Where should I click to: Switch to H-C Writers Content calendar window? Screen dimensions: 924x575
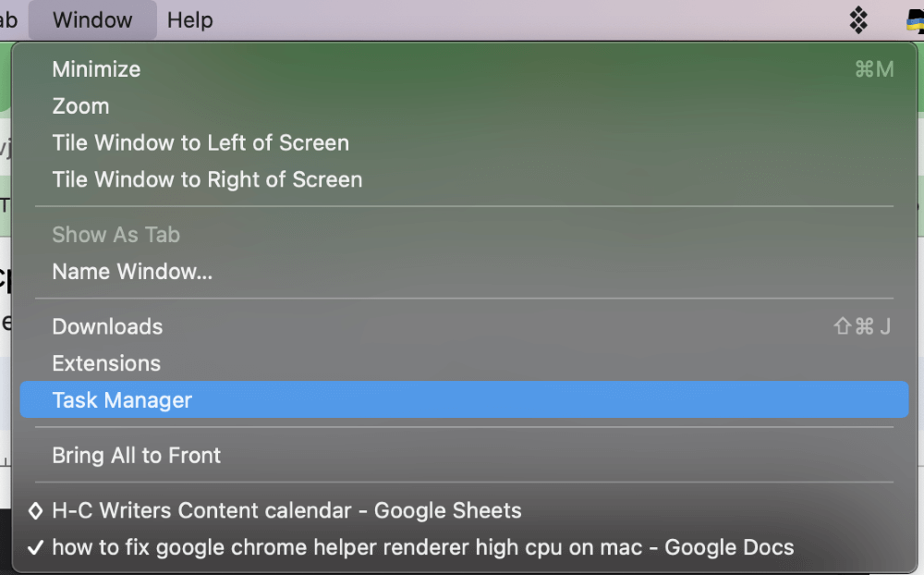click(286, 510)
